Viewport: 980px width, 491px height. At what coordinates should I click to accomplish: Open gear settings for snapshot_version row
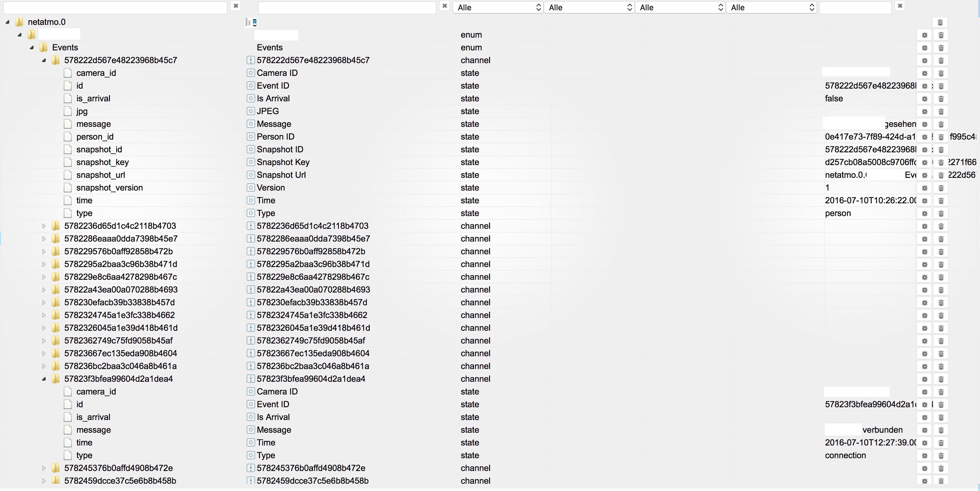tap(924, 188)
